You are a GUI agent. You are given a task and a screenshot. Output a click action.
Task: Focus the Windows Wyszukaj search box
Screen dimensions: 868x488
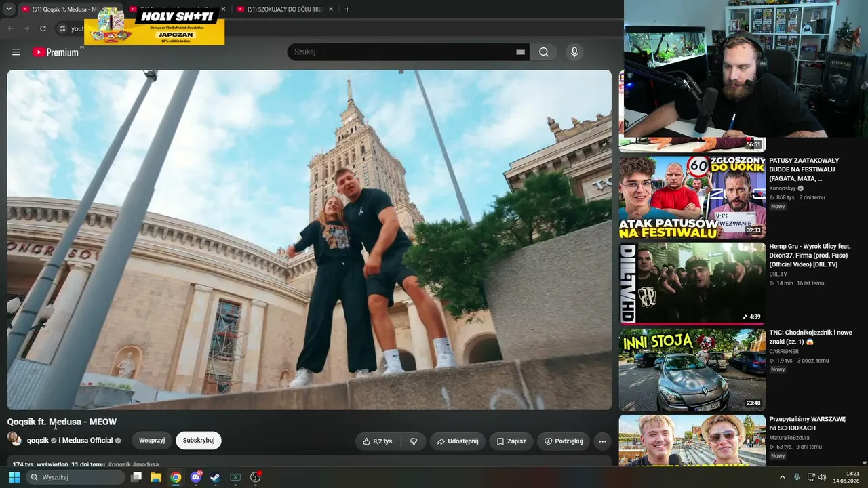click(75, 477)
